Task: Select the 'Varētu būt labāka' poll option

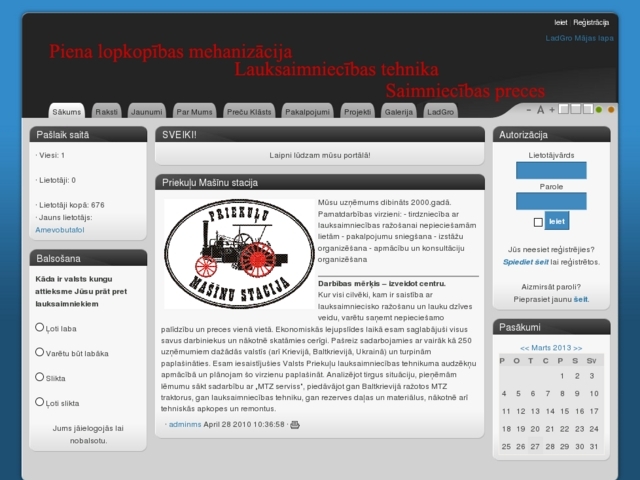Action: [40, 352]
